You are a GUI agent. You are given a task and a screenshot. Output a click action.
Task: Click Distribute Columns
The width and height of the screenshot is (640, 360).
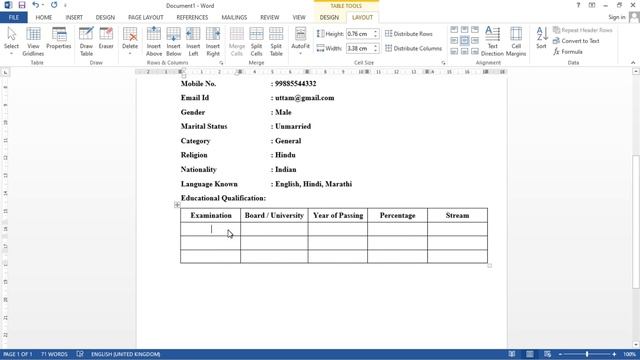pos(413,48)
